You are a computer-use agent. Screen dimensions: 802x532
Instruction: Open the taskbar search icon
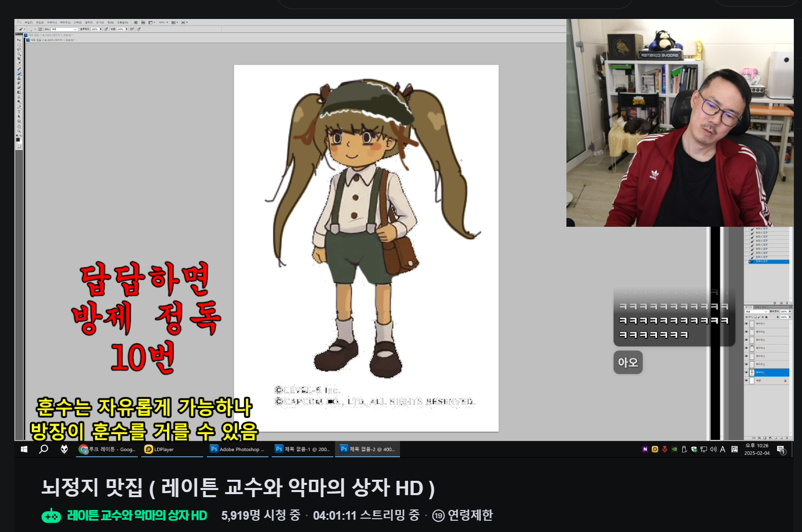pos(44,449)
